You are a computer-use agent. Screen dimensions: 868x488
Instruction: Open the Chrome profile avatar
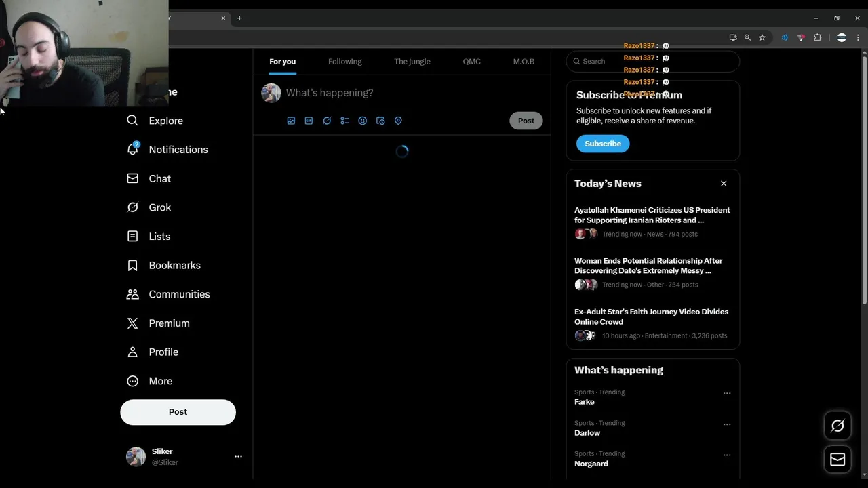pos(842,37)
